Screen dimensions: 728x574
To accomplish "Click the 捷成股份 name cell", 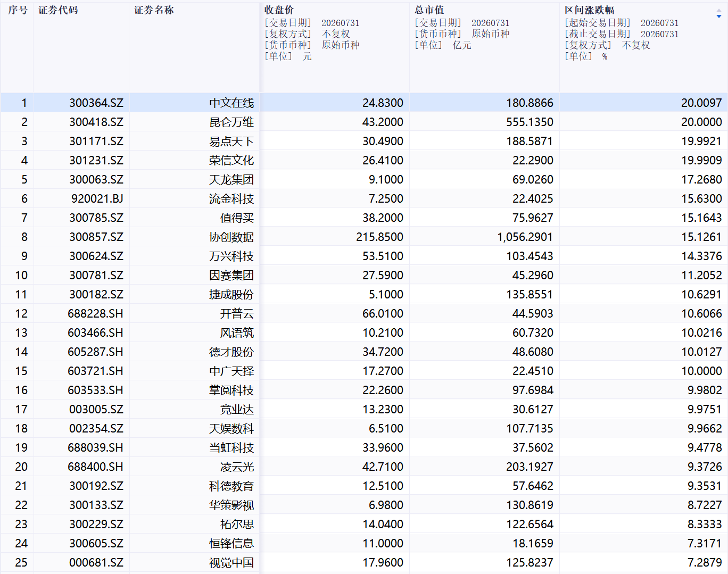I will pyautogui.click(x=231, y=294).
